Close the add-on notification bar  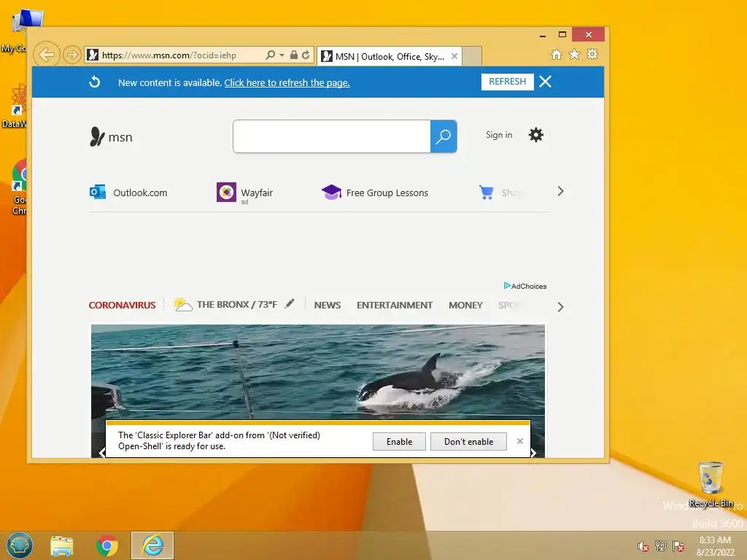[520, 441]
